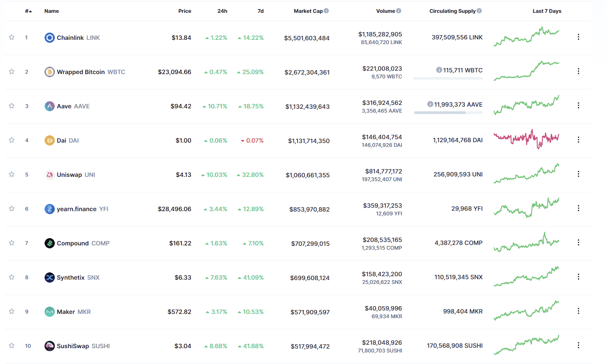Sort by 7d change column
This screenshot has height=364, width=607.
click(x=260, y=11)
